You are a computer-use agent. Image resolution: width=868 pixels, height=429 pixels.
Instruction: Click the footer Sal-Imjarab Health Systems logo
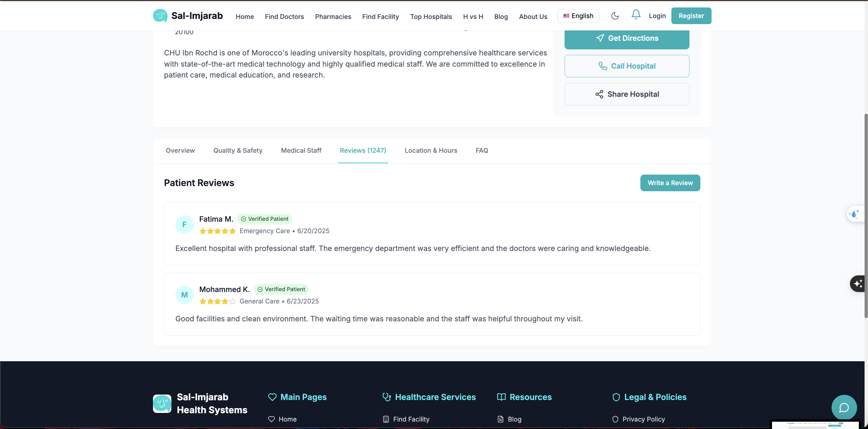click(x=162, y=403)
